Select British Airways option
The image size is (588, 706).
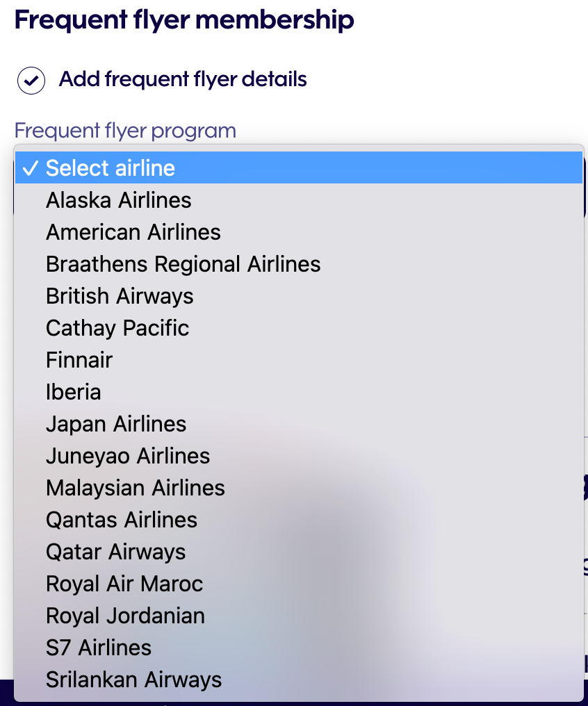(x=299, y=296)
